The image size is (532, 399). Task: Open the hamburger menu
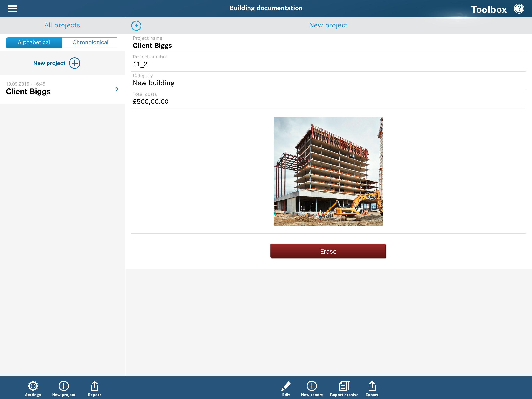pos(12,9)
